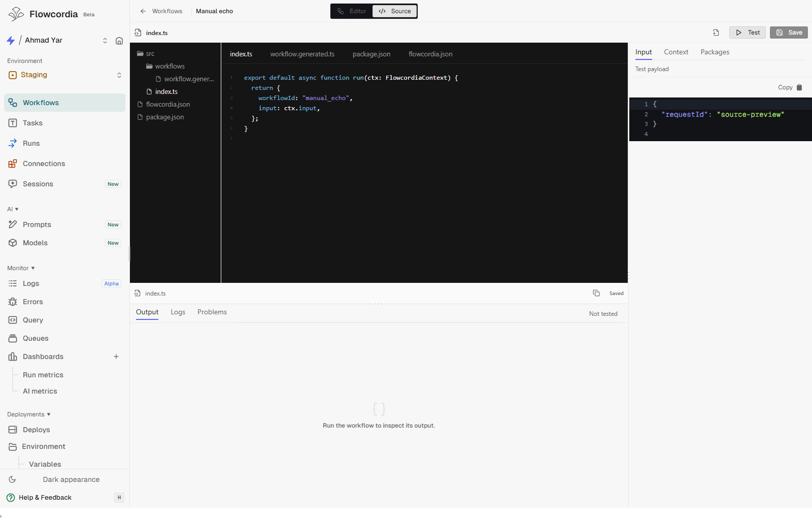Open Sessions in the sidebar
Screen dimensions: 812x520
pos(64,184)
